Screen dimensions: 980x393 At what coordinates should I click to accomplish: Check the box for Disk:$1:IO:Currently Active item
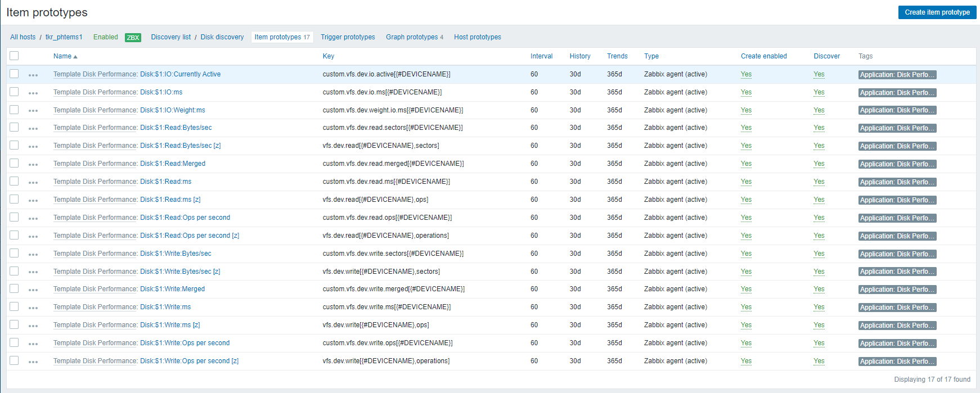[x=14, y=74]
